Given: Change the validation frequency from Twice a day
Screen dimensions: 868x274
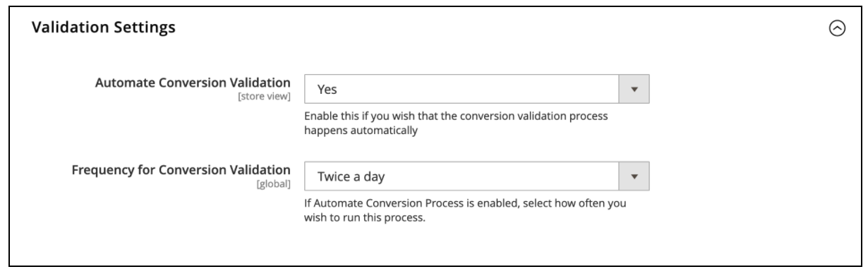Looking at the screenshot, I should [476, 177].
